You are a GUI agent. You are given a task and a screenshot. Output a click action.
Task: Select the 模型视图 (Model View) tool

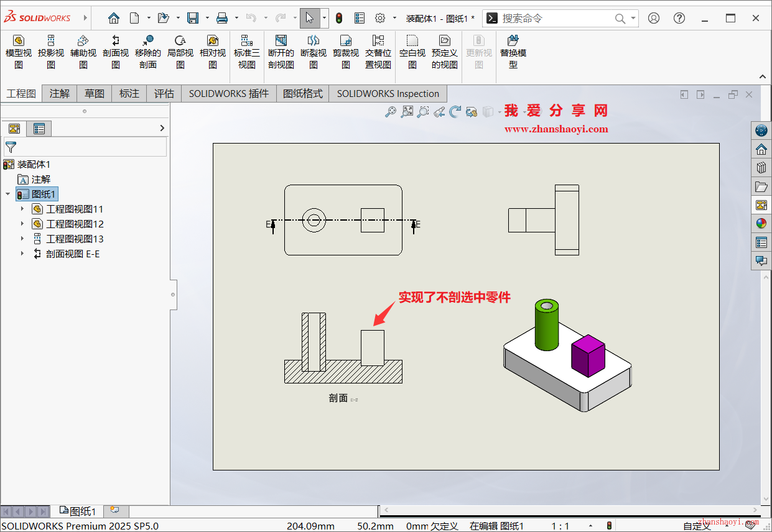pos(19,52)
